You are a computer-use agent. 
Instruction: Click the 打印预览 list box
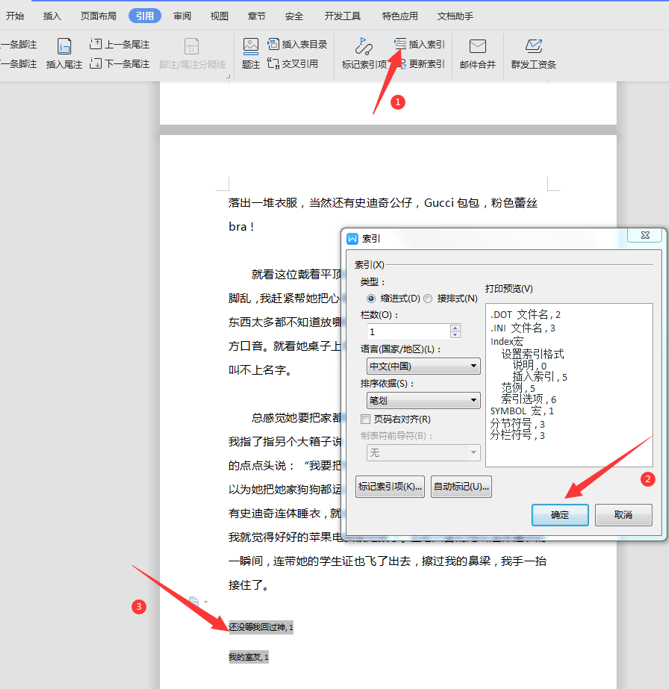coord(569,385)
